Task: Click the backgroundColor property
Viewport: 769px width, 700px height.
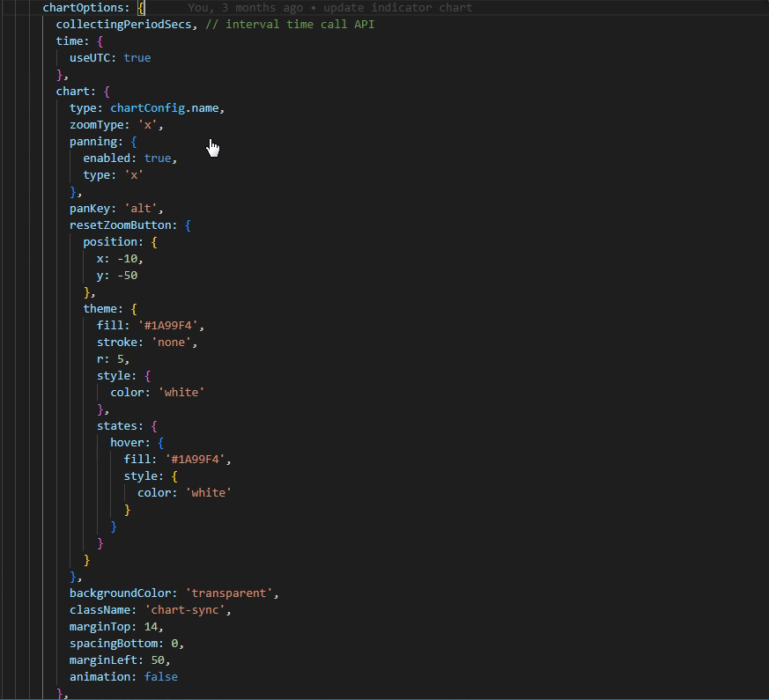Action: (x=120, y=593)
